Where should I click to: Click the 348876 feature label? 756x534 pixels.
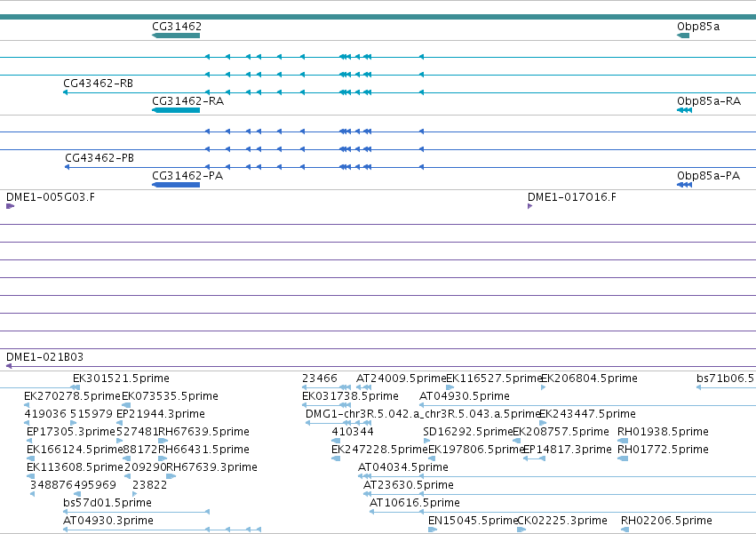[x=52, y=485]
